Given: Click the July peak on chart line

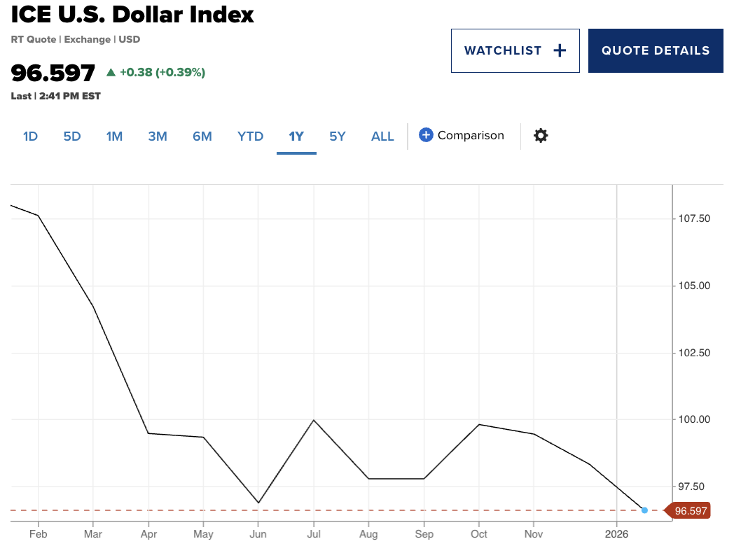Looking at the screenshot, I should point(314,420).
